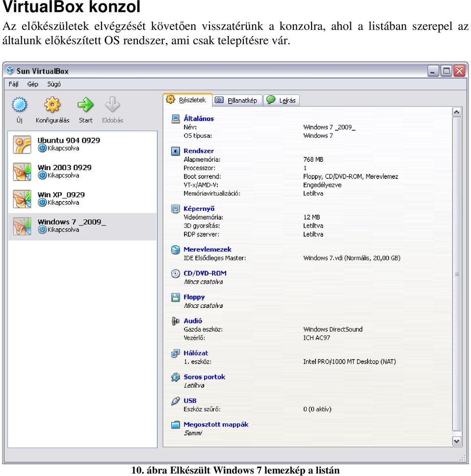Select the Ubuntu 904 0929 machine icon
471x476 pixels.
(x=22, y=145)
